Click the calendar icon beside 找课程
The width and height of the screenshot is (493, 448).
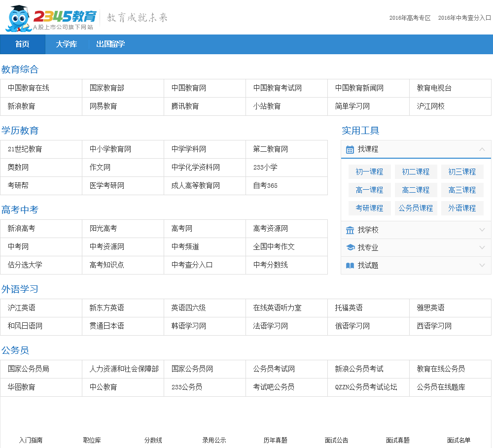[x=350, y=149]
